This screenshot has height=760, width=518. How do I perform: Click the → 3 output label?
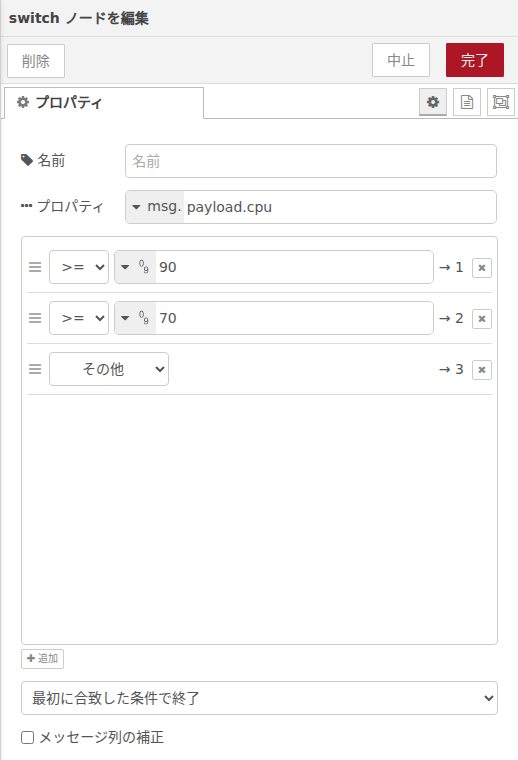pos(451,369)
